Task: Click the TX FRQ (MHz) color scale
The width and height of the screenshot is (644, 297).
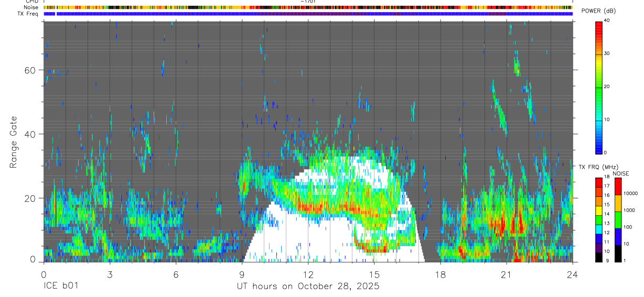Action: pyautogui.click(x=599, y=220)
